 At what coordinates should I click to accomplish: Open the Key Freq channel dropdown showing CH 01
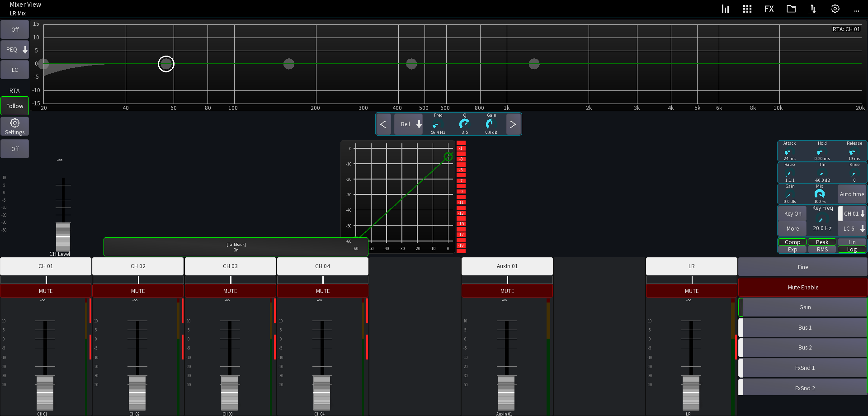point(852,213)
